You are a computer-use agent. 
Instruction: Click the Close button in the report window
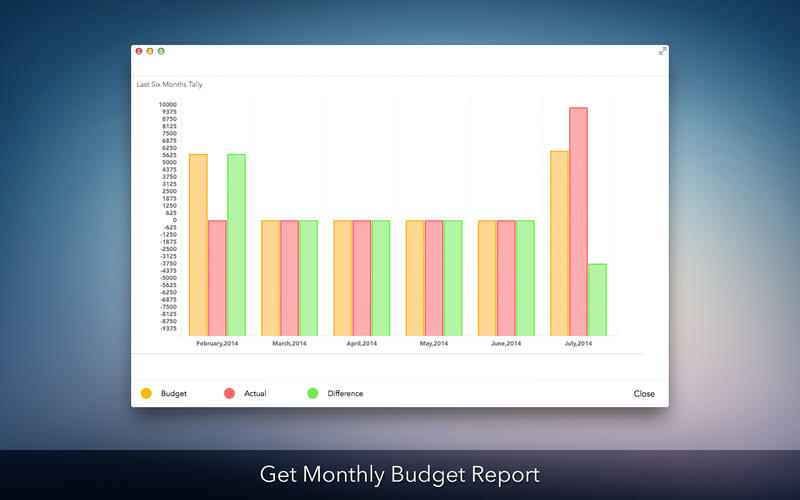coord(644,393)
